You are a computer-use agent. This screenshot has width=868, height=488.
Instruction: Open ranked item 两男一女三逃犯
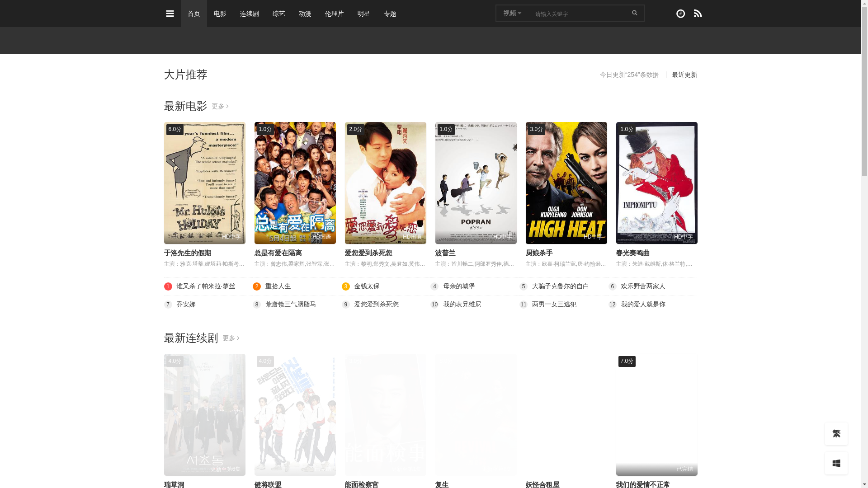[554, 305]
